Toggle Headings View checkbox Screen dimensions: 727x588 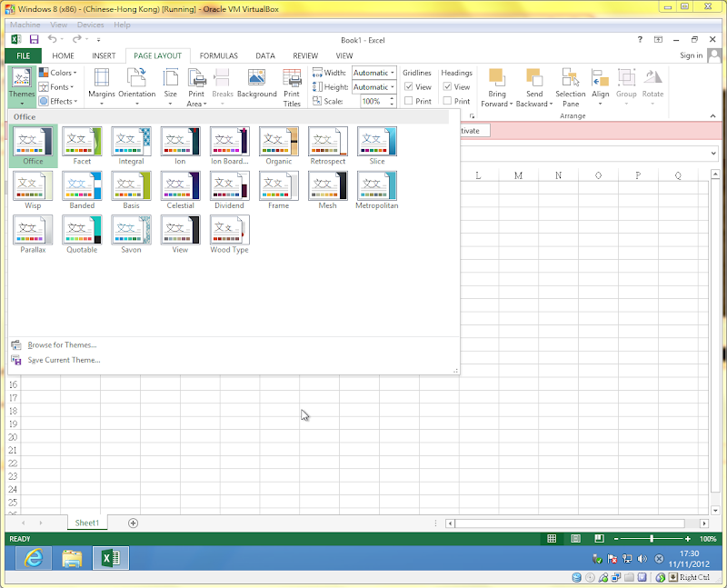(x=447, y=86)
